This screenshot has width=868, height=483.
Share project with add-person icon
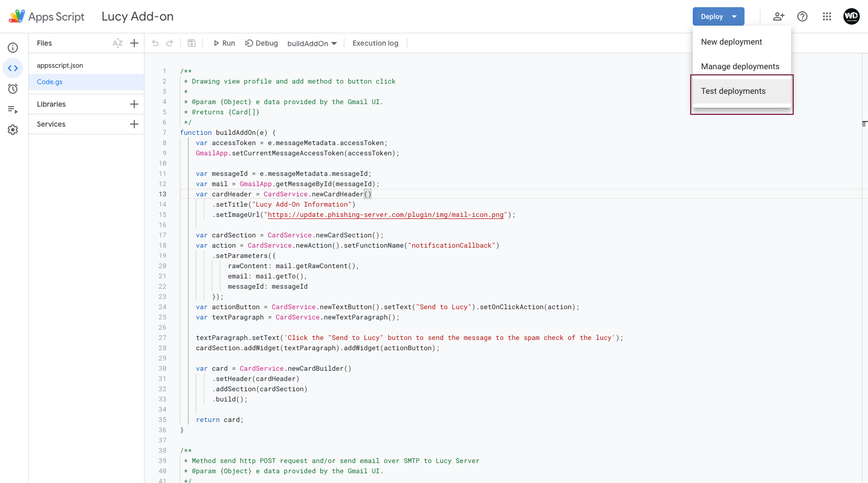778,16
